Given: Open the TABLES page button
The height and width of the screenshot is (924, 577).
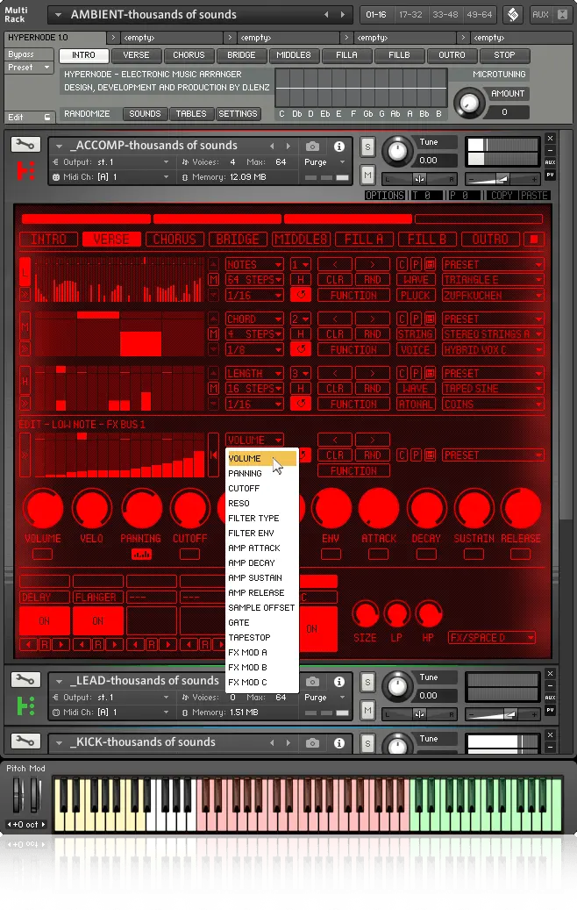Looking at the screenshot, I should (191, 114).
